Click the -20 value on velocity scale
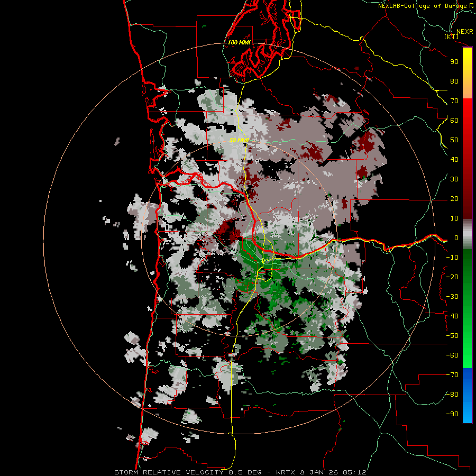Screen dimensions: 476x476 coord(452,277)
